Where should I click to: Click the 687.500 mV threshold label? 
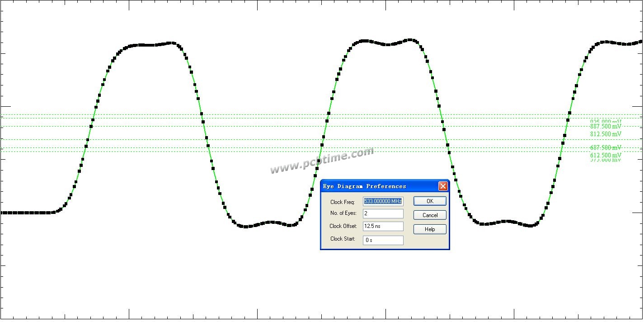[606, 147]
